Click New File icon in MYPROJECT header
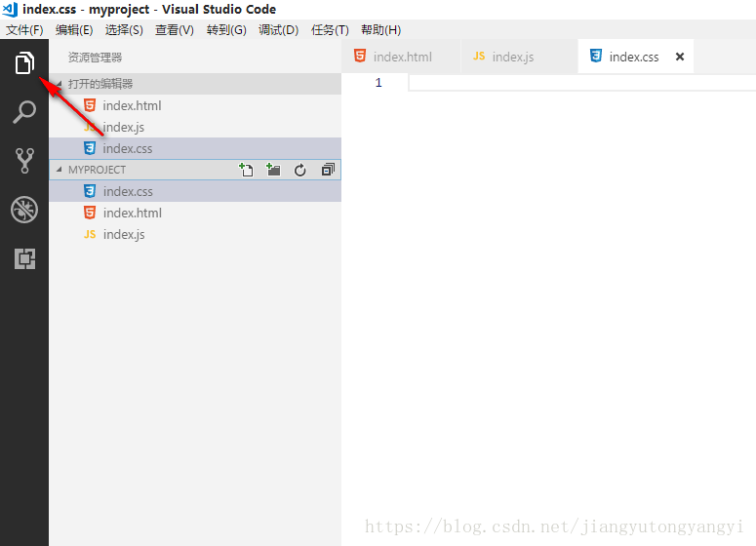Screen dimensions: 756x546 click(247, 170)
